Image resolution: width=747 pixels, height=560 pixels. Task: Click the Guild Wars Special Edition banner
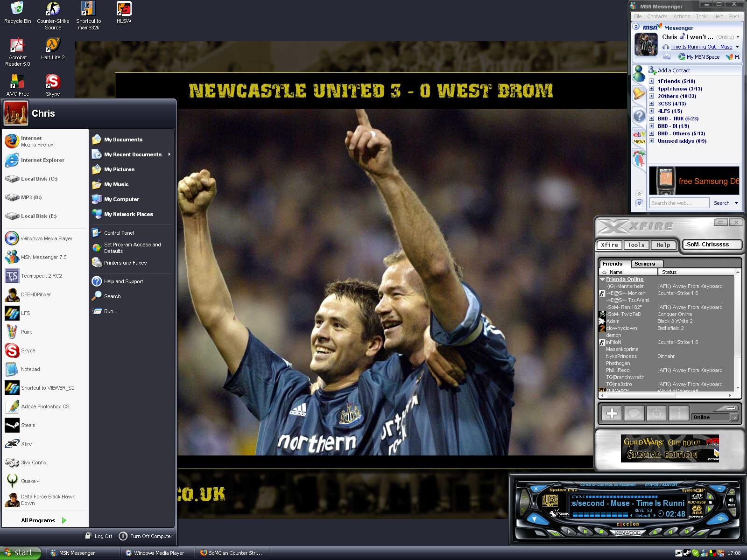coord(670,448)
